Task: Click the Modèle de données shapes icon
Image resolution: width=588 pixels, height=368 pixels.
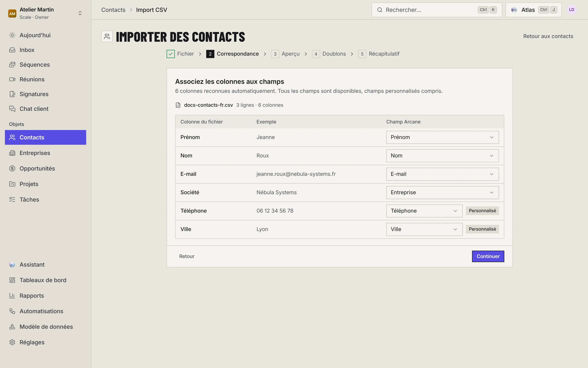Action: [12, 327]
